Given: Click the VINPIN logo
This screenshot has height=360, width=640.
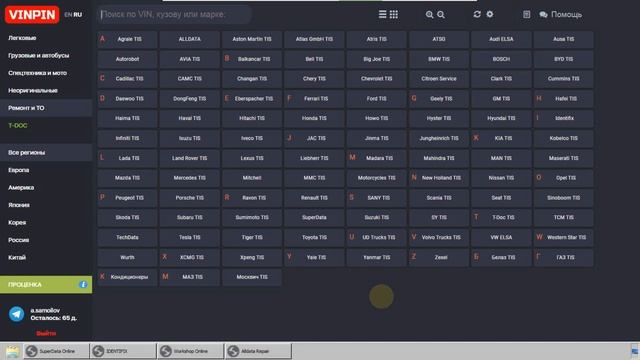Looking at the screenshot, I should point(32,15).
